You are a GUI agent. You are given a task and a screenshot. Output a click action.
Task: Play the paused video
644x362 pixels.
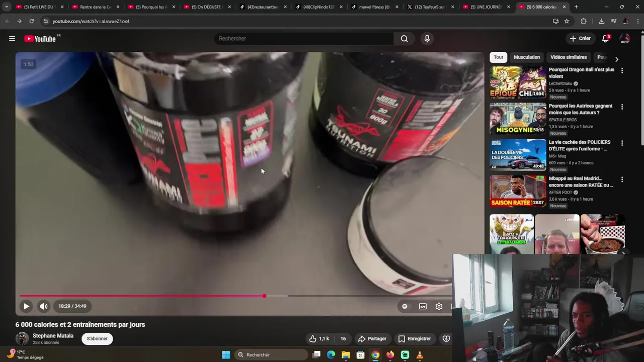[x=26, y=306]
